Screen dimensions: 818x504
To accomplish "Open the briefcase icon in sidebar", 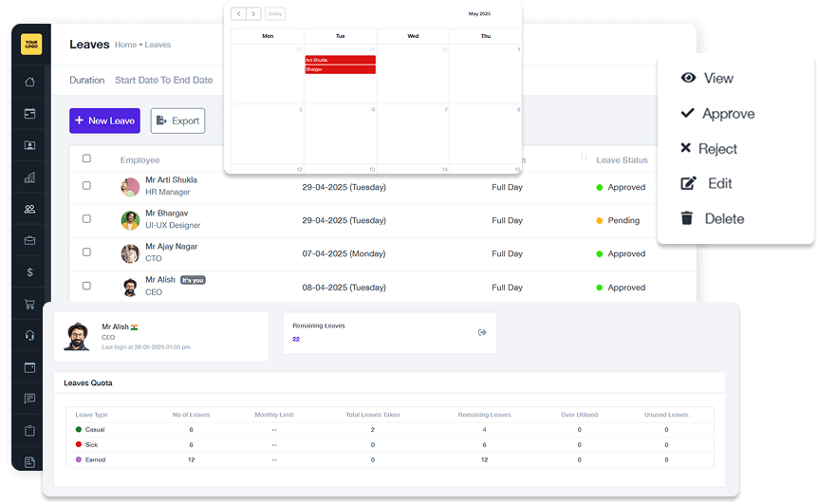I will click(29, 240).
